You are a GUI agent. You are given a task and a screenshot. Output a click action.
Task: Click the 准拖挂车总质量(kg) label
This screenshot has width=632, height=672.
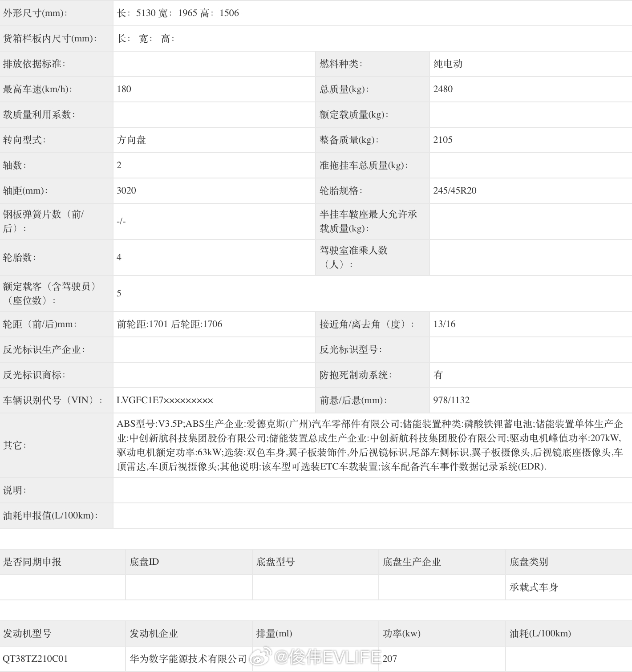point(364,165)
